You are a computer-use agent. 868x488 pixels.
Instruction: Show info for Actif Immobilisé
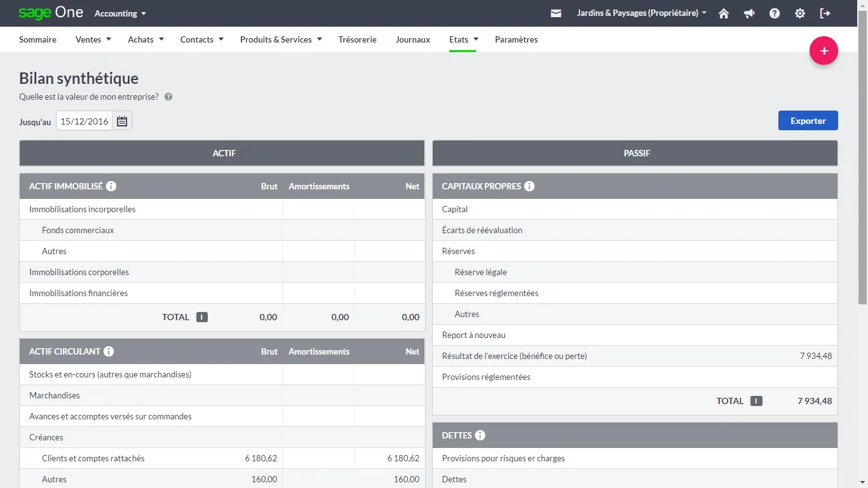(x=111, y=186)
